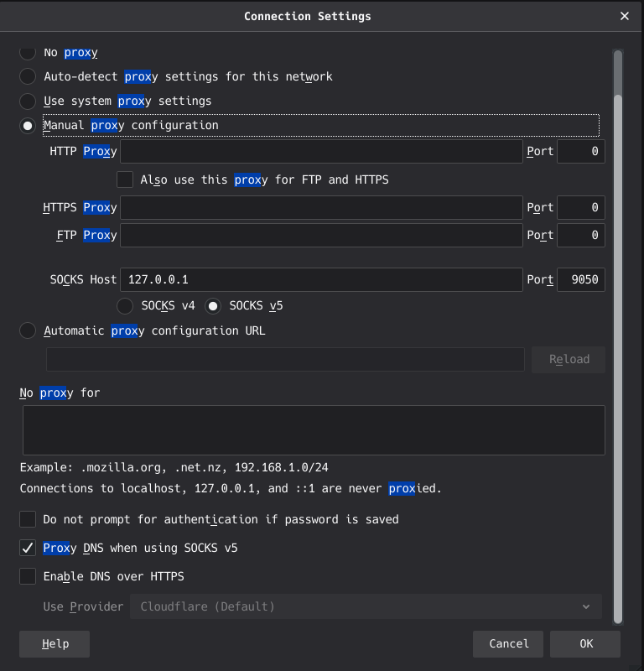Uncheck Proxy DNS when using SOCKS v5
Viewport: 644px width, 671px height.
(28, 548)
